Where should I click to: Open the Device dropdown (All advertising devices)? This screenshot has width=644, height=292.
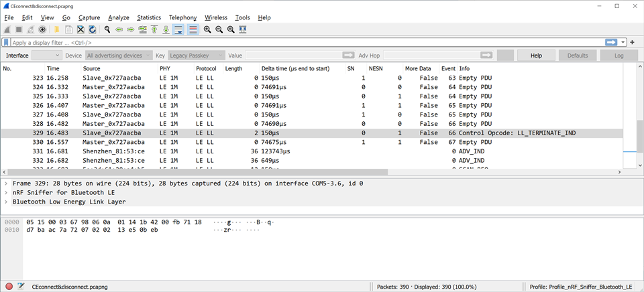[119, 56]
